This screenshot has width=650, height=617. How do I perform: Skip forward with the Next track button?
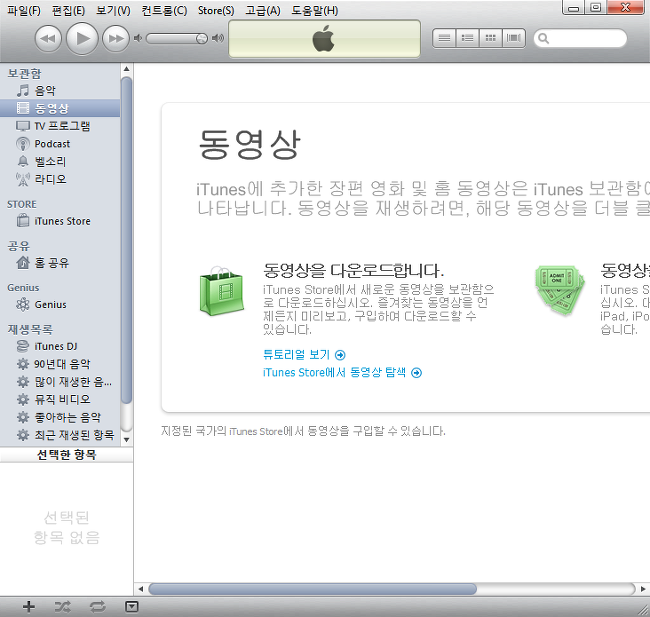116,39
